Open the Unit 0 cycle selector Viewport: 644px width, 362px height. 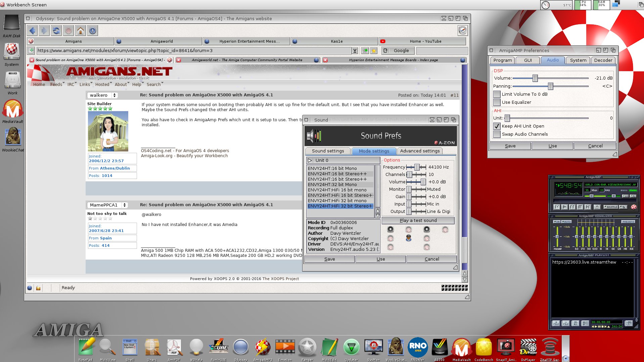pos(343,161)
